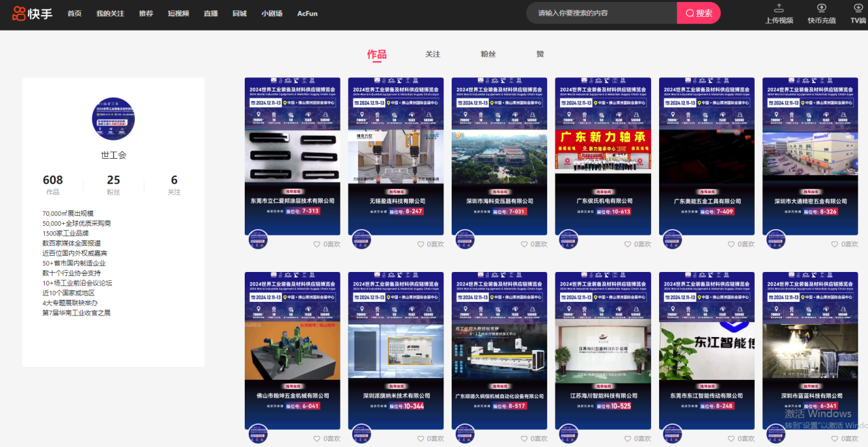This screenshot has height=447, width=868.
Task: Open video 广东奥能五金工具有限公司
Action: pyautogui.click(x=707, y=156)
